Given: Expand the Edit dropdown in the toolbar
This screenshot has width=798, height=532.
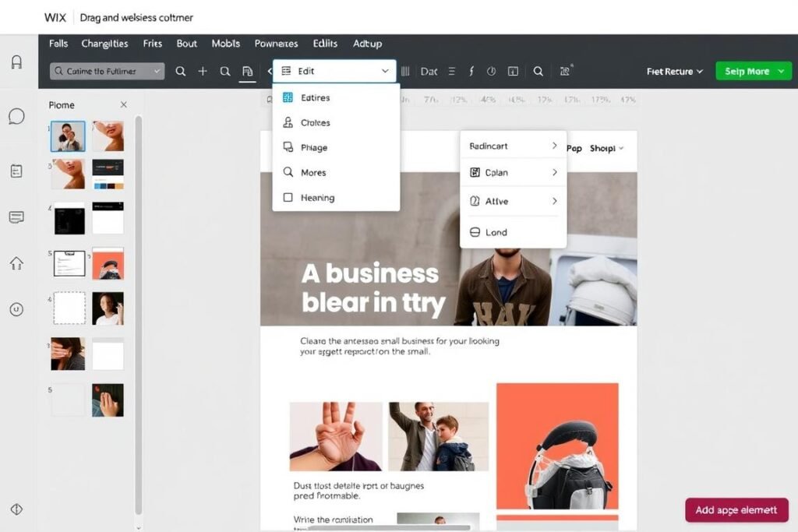Looking at the screenshot, I should [334, 70].
